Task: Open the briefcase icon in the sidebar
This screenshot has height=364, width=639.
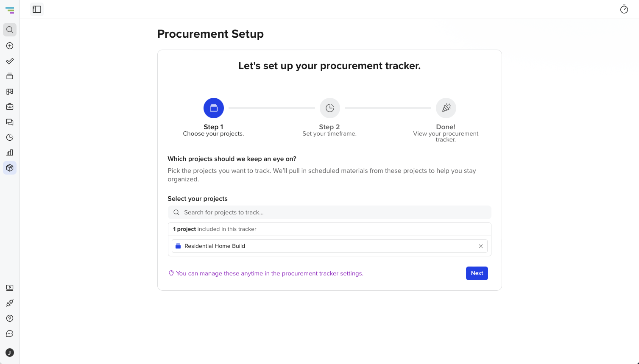Action: pos(10,107)
